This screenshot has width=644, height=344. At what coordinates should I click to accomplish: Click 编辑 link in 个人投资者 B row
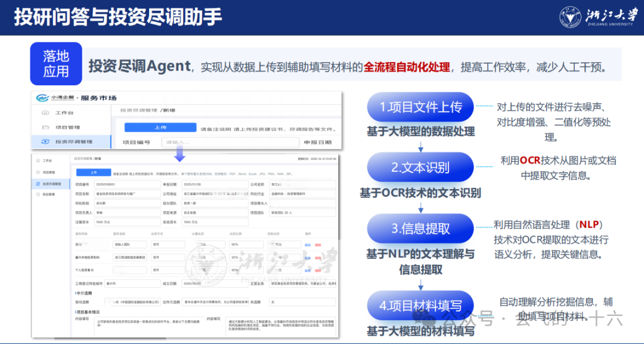308,271
